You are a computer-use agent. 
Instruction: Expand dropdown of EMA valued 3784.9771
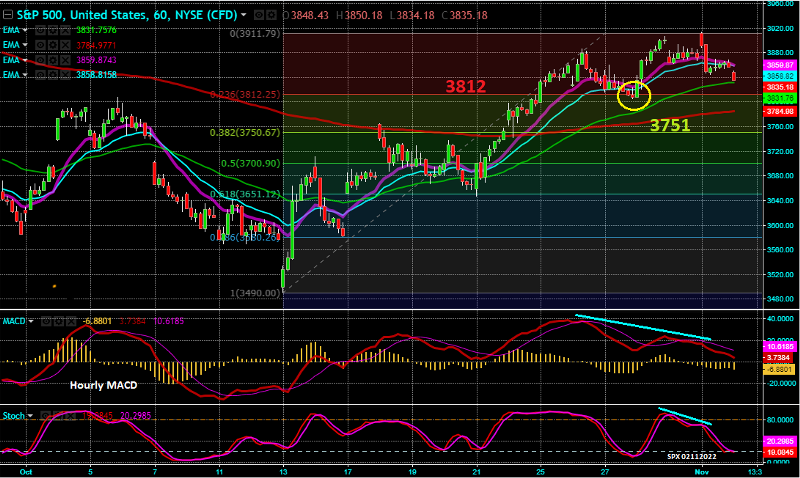point(24,45)
